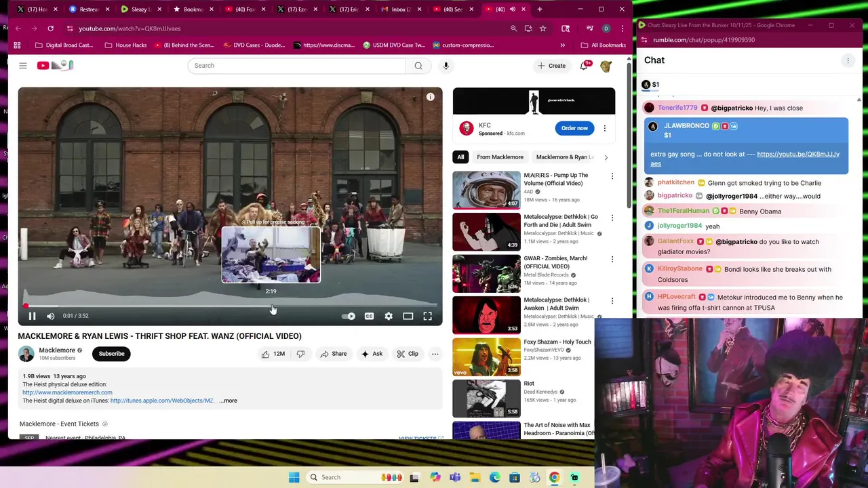Open options for GWAR Zombies March video
The image size is (868, 488).
click(612, 260)
